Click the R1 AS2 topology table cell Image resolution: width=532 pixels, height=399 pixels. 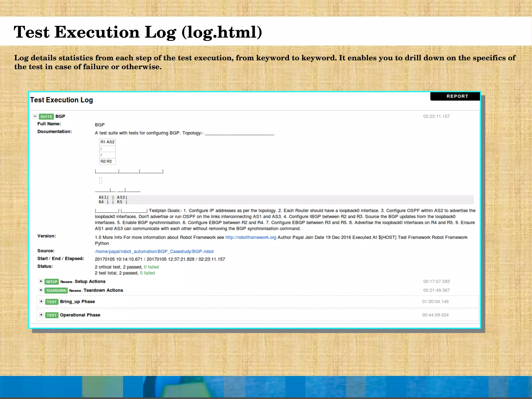(x=107, y=142)
